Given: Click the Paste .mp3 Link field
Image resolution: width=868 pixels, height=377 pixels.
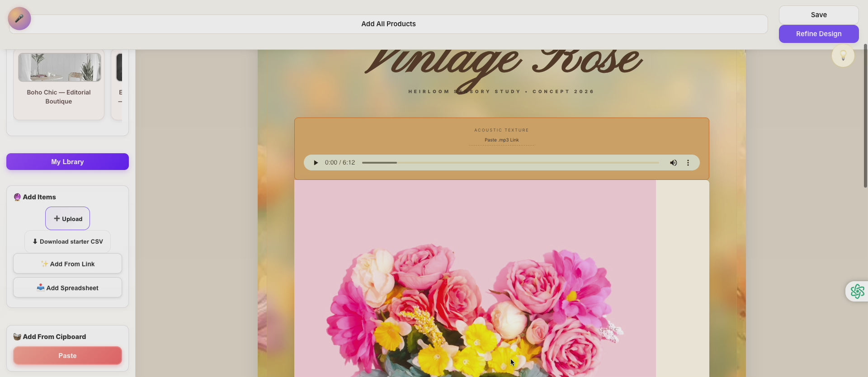Looking at the screenshot, I should pos(501,140).
